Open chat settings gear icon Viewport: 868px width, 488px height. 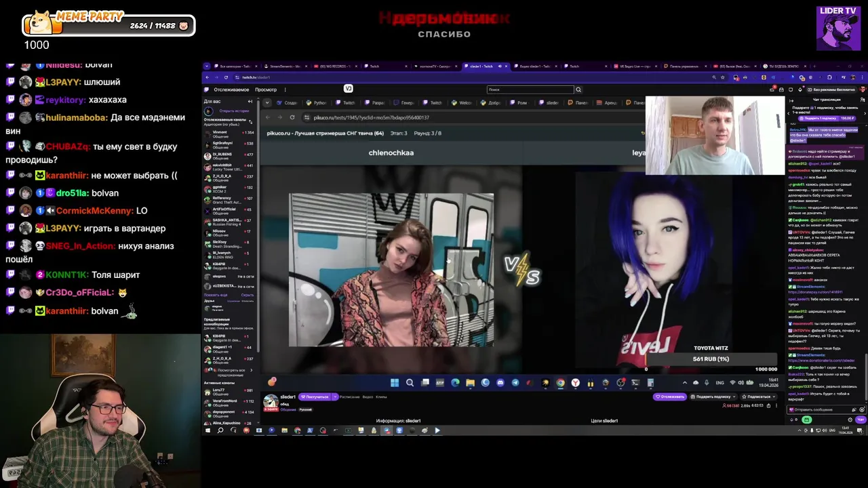pyautogui.click(x=850, y=420)
